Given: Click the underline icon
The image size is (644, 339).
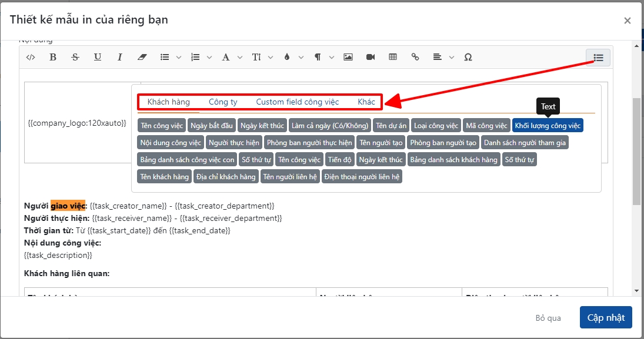Looking at the screenshot, I should (98, 57).
